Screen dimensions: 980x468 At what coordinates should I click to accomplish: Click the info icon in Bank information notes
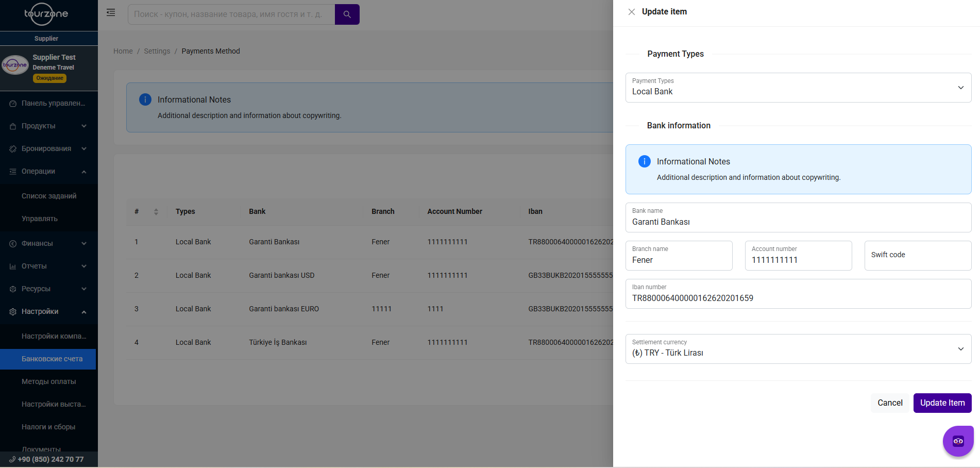pyautogui.click(x=644, y=162)
